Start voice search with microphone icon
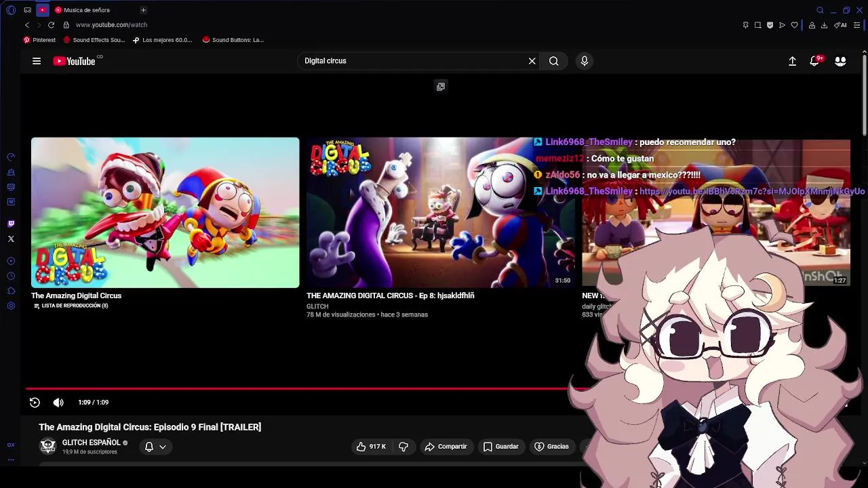868x488 pixels. pos(585,61)
